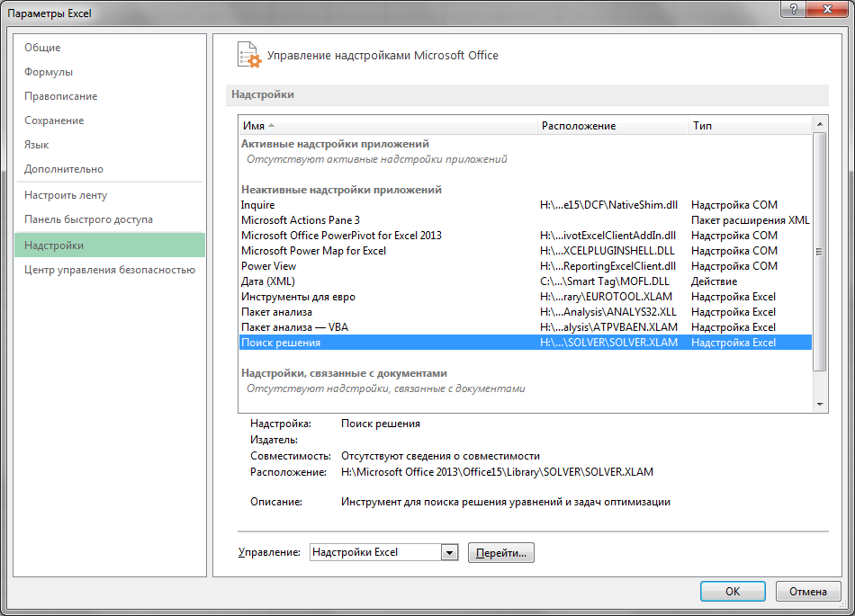Click the H:\...e15\DCF\NativeShim.dll location cell
The width and height of the screenshot is (855, 616).
[608, 205]
